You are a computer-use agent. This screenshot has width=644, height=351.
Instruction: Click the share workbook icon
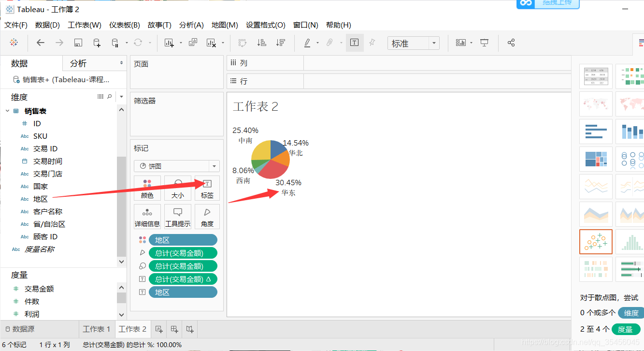(x=511, y=43)
